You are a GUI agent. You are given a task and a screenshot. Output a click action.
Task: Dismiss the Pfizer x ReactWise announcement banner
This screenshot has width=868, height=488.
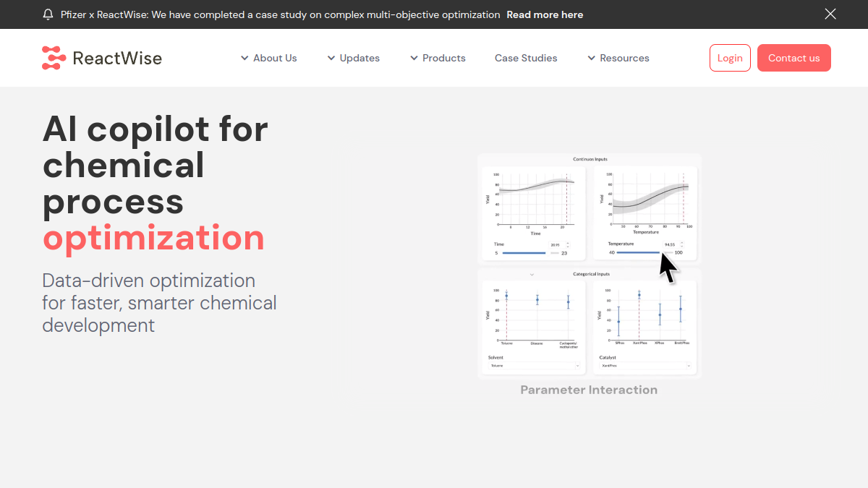[x=830, y=14]
